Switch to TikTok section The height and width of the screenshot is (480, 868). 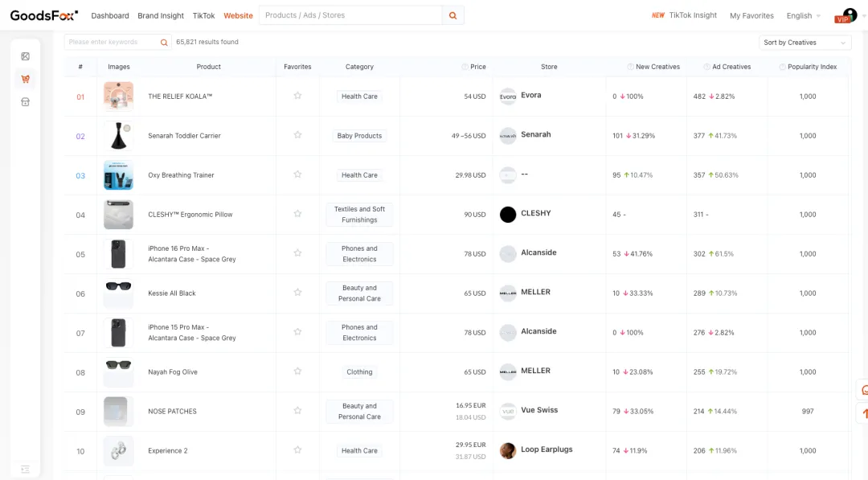click(x=203, y=15)
